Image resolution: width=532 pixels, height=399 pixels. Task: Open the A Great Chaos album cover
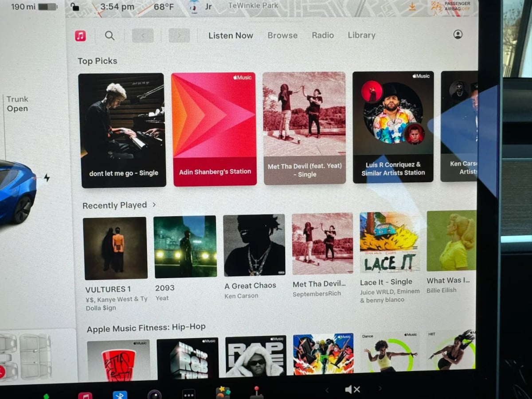click(254, 245)
